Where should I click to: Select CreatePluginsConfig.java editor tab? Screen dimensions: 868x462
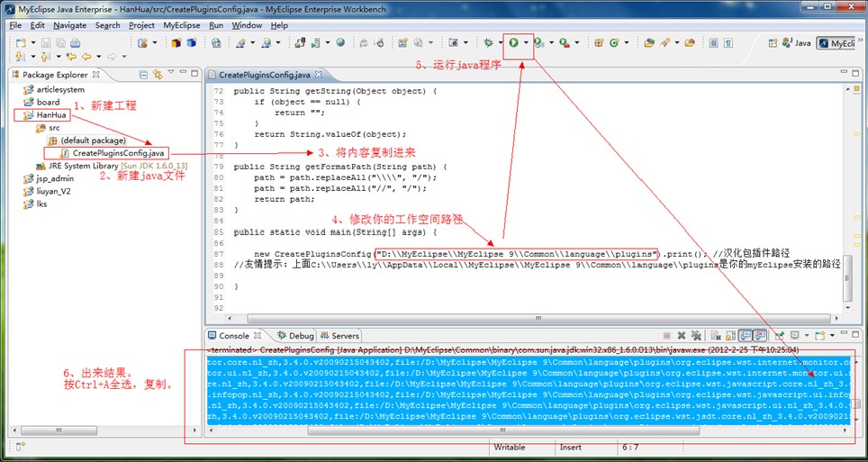pyautogui.click(x=264, y=75)
